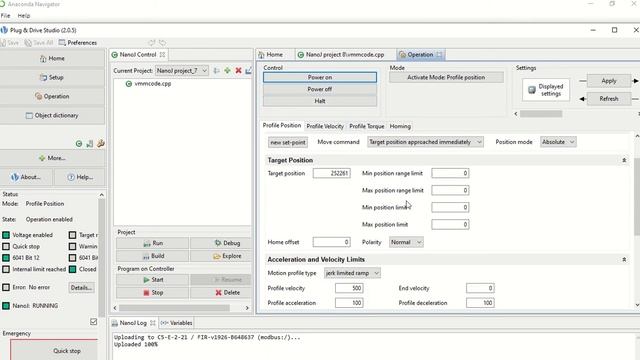Run the NanoJ project
The width and height of the screenshot is (640, 360).
[153, 243]
